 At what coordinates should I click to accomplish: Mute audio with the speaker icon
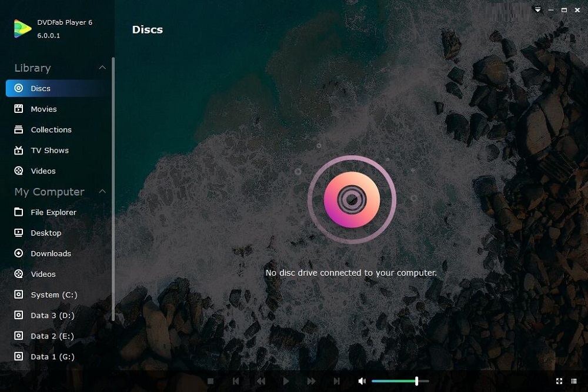coord(362,381)
